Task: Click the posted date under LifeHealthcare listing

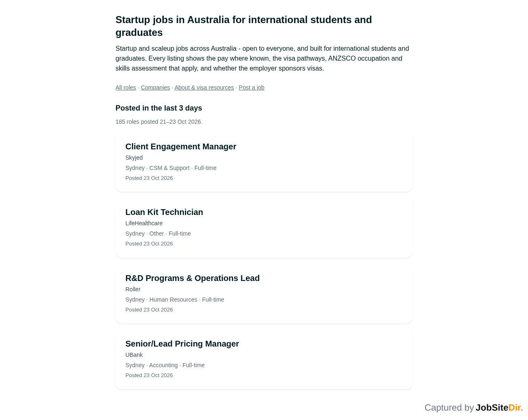Action: tap(149, 244)
